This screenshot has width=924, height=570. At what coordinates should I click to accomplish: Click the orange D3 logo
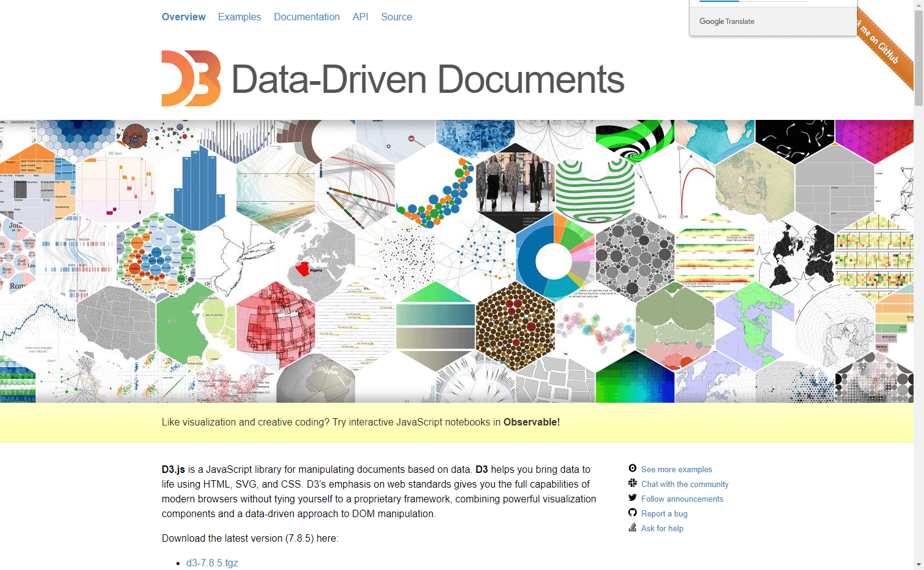[x=191, y=79]
